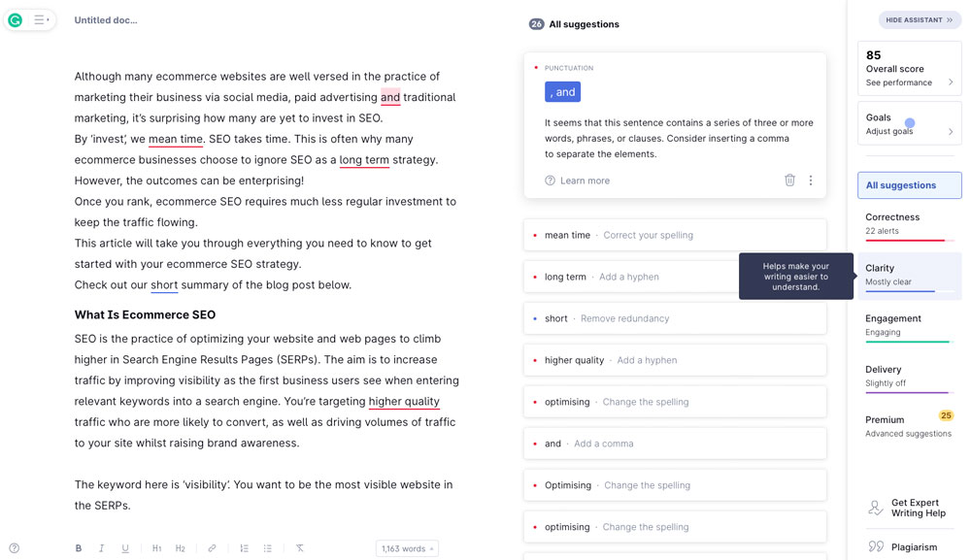971x560 pixels.
Task: Open the H1 heading style
Action: tap(156, 548)
